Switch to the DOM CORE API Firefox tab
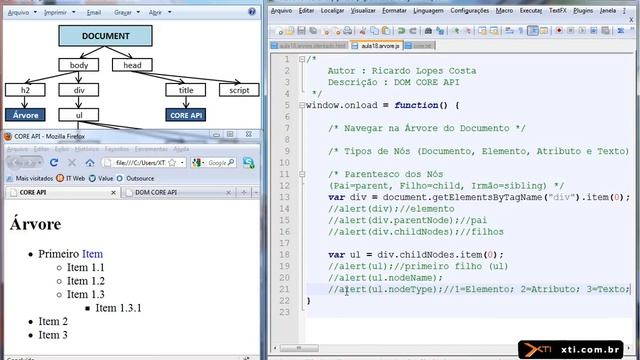 pyautogui.click(x=177, y=192)
